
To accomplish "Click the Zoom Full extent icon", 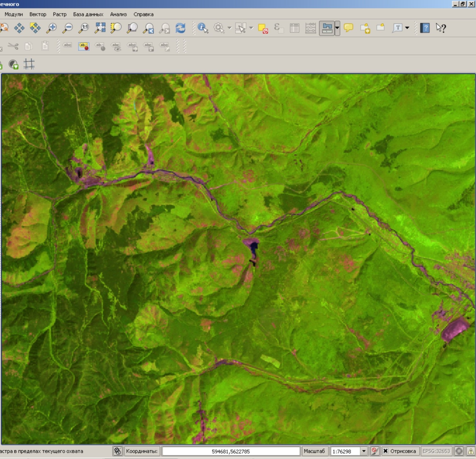I will click(100, 28).
